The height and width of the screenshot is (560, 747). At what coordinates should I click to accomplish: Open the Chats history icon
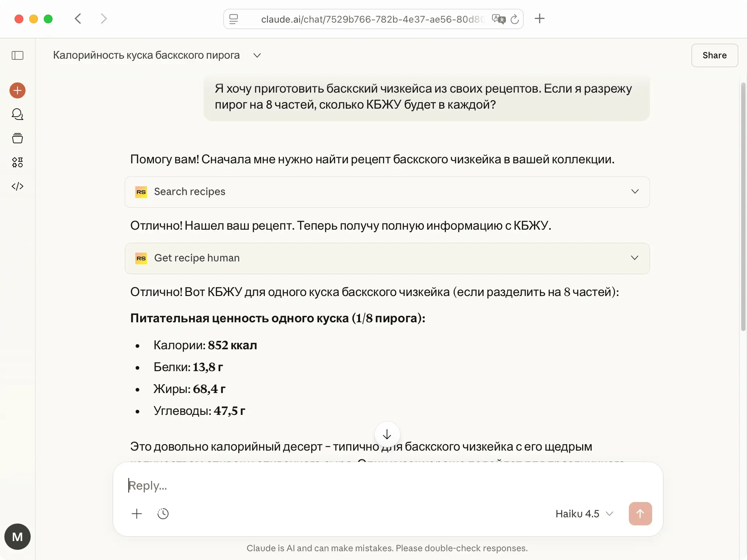(x=18, y=114)
